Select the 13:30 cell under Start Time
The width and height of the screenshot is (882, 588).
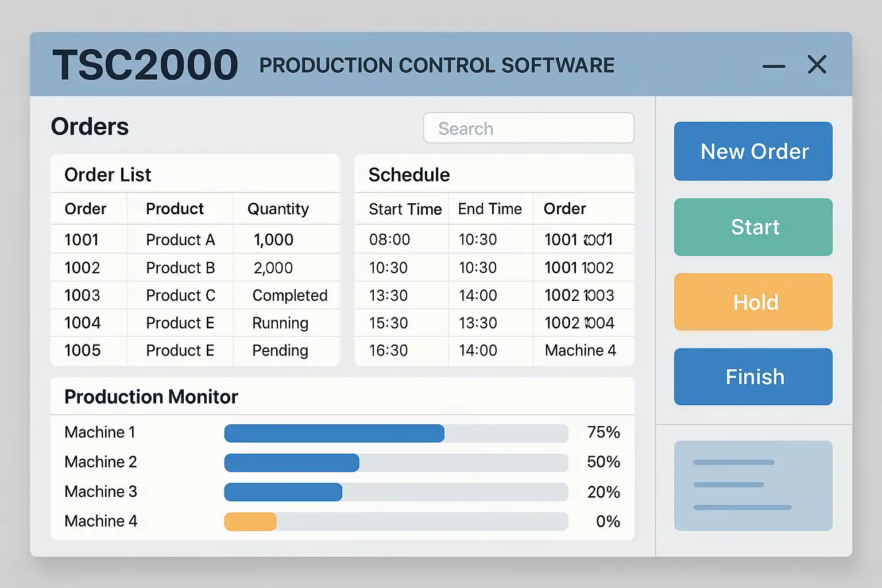(388, 295)
